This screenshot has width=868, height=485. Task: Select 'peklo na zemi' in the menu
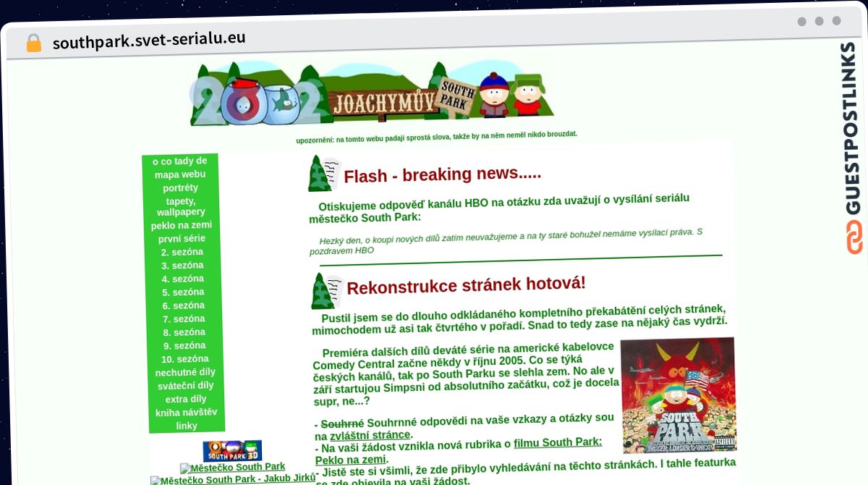click(x=182, y=225)
